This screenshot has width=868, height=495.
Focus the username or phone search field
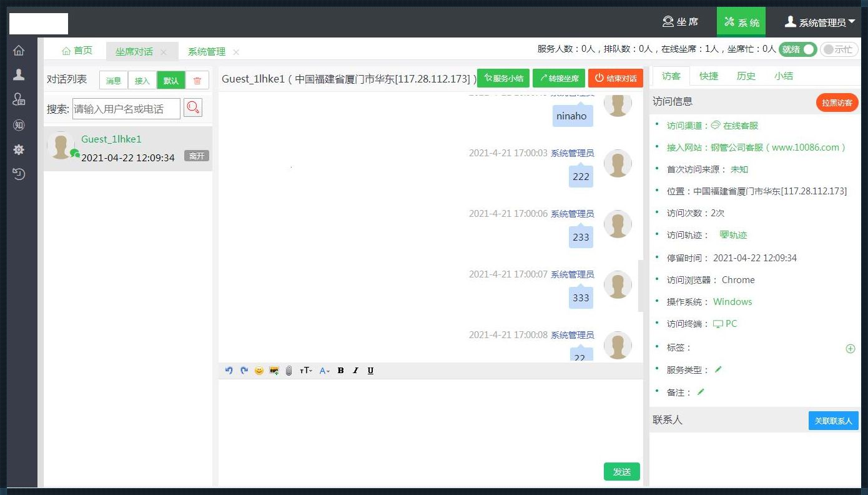pyautogui.click(x=127, y=109)
